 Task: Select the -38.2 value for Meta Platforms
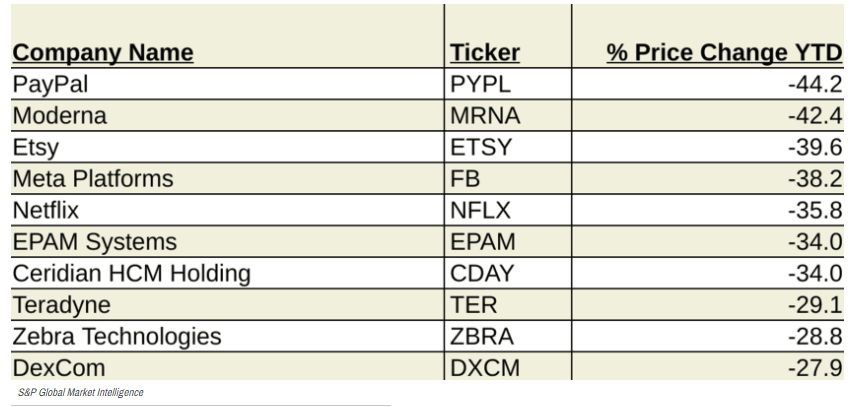[x=815, y=179]
